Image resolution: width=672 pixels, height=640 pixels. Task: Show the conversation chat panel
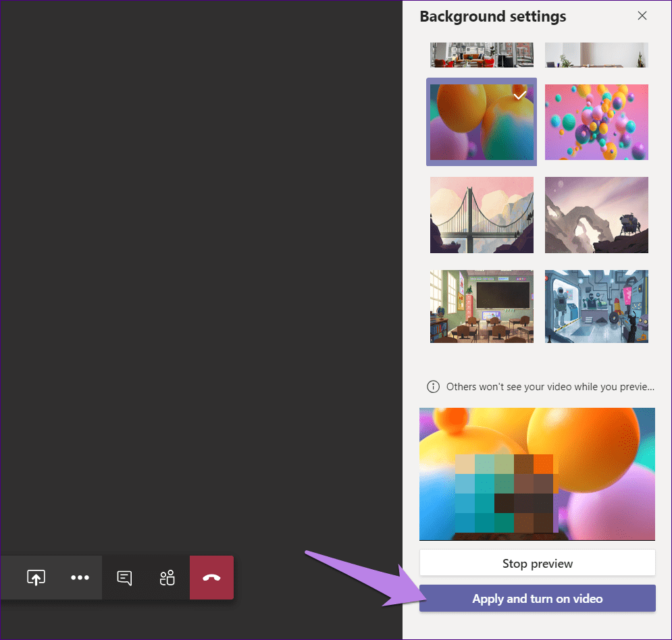click(124, 577)
